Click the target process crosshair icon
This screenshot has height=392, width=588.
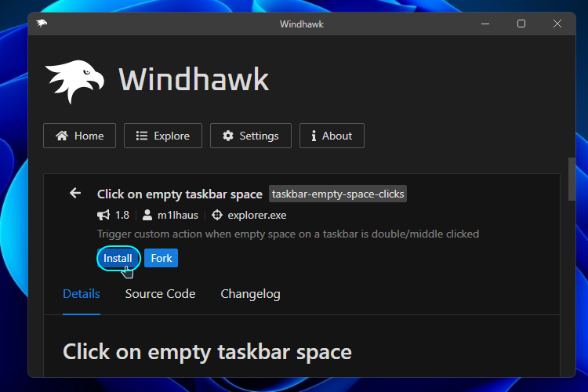click(x=217, y=216)
